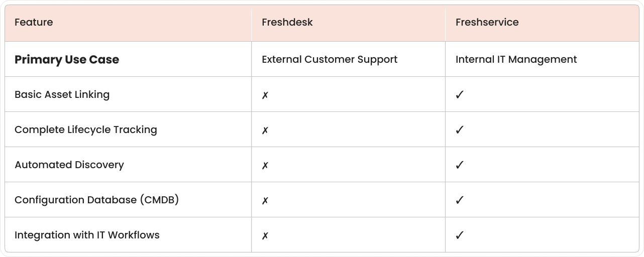Click the Primary Use Case row label
644x257 pixels.
click(67, 59)
